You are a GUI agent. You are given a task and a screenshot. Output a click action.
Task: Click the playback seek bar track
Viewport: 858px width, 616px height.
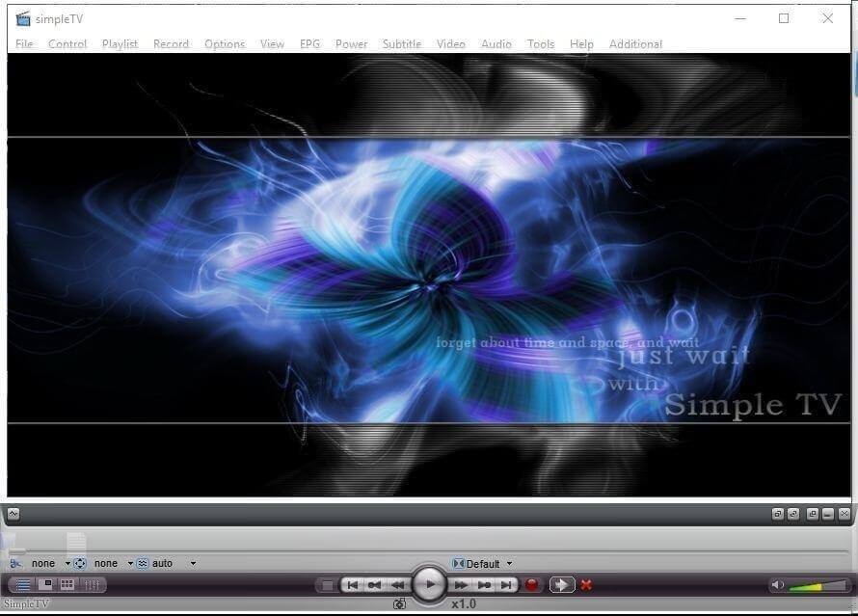tap(429, 551)
